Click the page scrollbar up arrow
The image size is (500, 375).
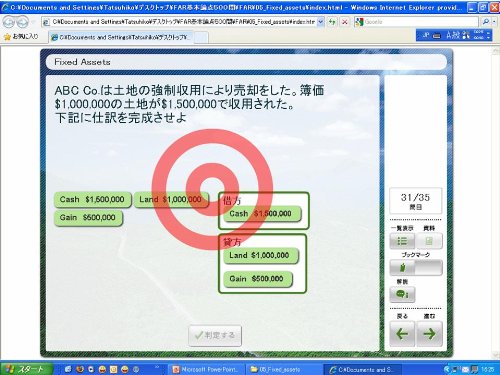coord(495,50)
